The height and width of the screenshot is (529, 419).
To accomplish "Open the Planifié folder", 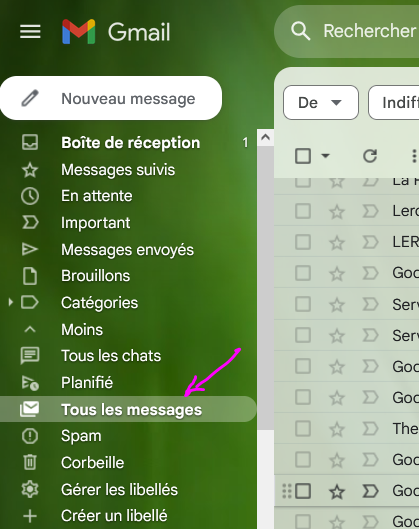I will (x=87, y=383).
